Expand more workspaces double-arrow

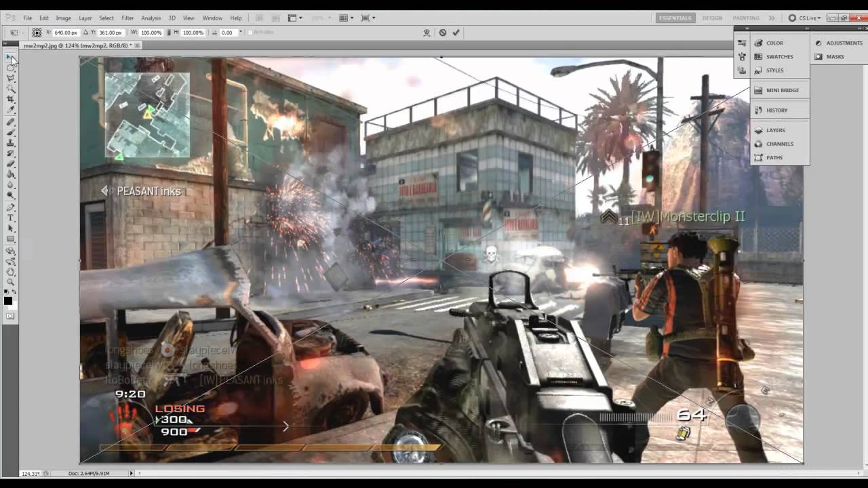(x=772, y=18)
